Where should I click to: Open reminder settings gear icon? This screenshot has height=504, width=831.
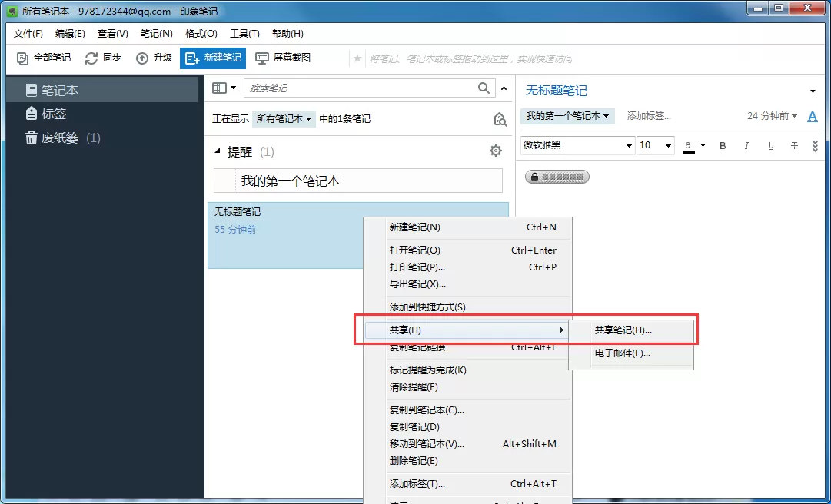pyautogui.click(x=496, y=151)
